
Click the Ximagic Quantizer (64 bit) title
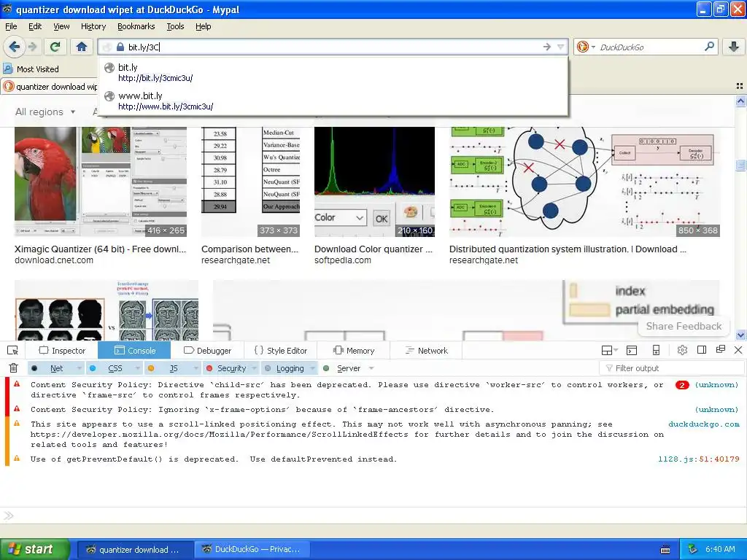(100, 249)
